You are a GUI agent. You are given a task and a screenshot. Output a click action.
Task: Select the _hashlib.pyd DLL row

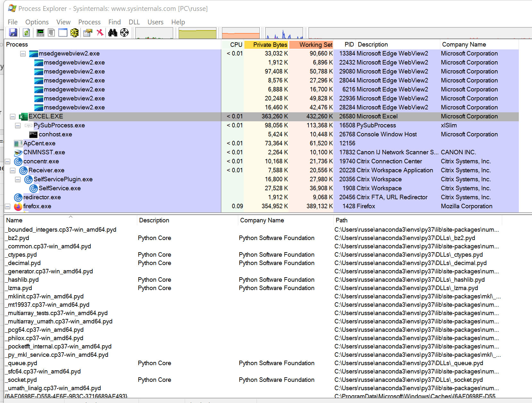tap(253, 280)
